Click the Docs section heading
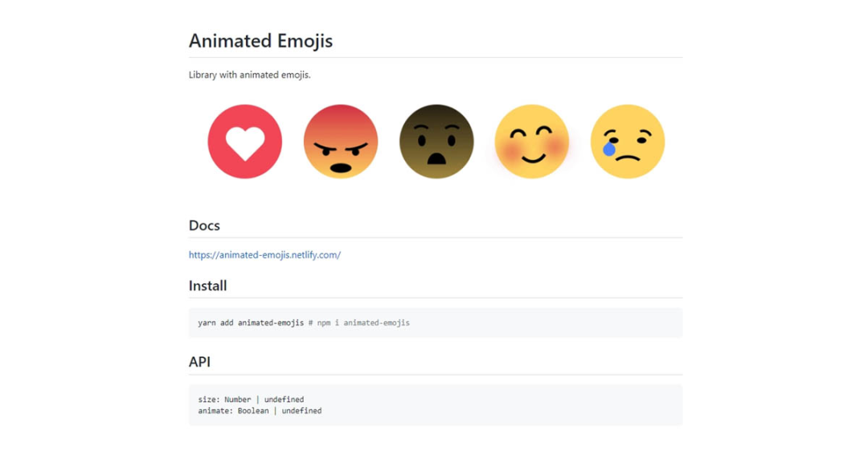Viewport: 868px width, 460px height. [204, 225]
